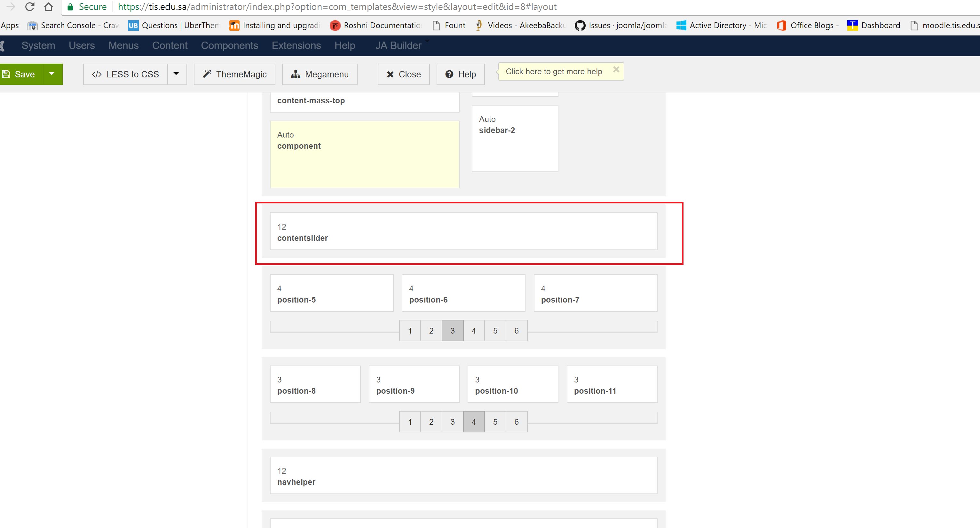
Task: Click the browser home icon
Action: tap(48, 6)
